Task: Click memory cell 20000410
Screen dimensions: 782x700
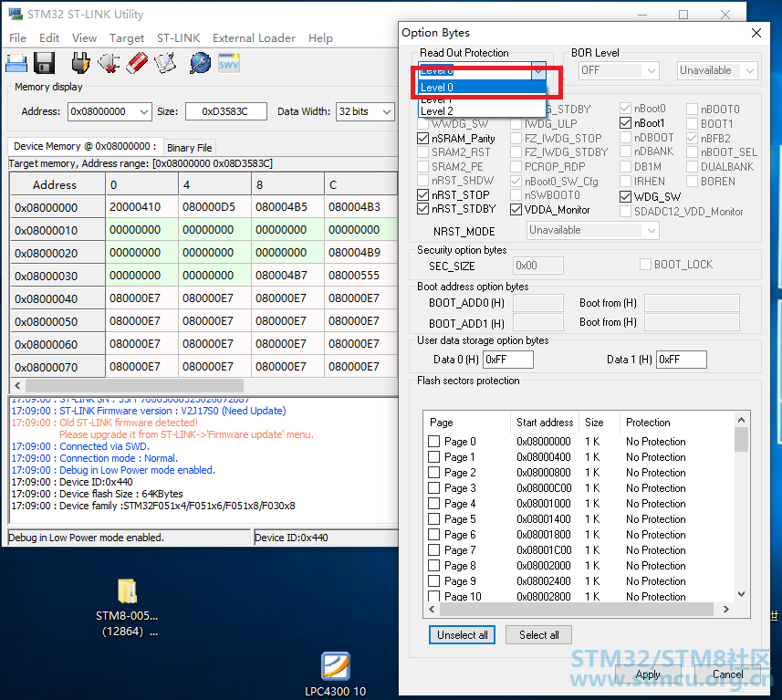Action: coord(141,206)
